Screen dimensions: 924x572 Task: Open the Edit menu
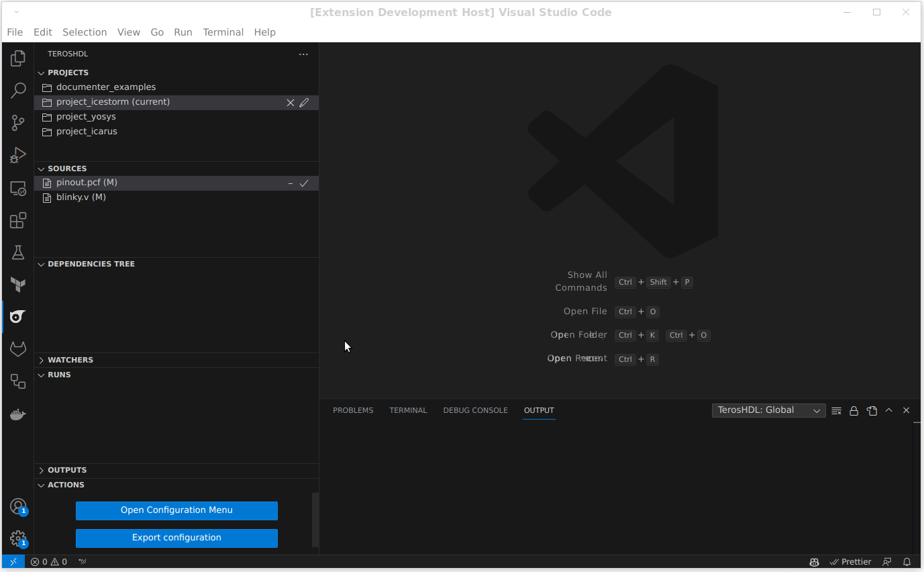pos(43,32)
